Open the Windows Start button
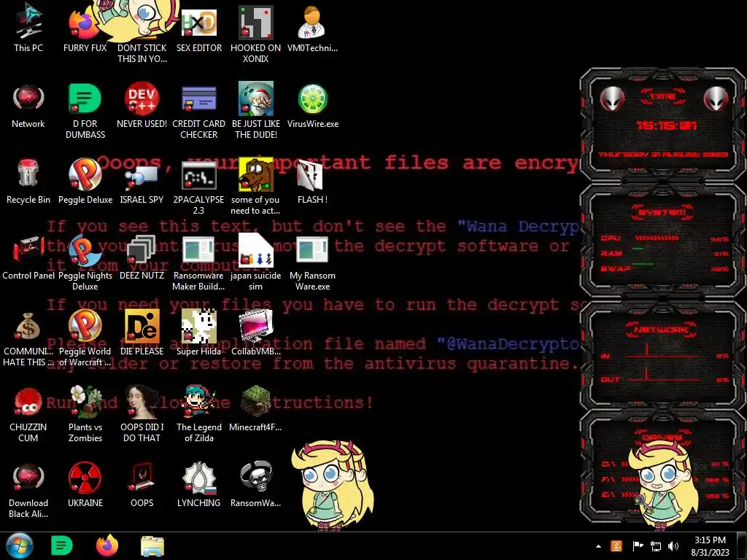This screenshot has height=560, width=747. (20, 545)
